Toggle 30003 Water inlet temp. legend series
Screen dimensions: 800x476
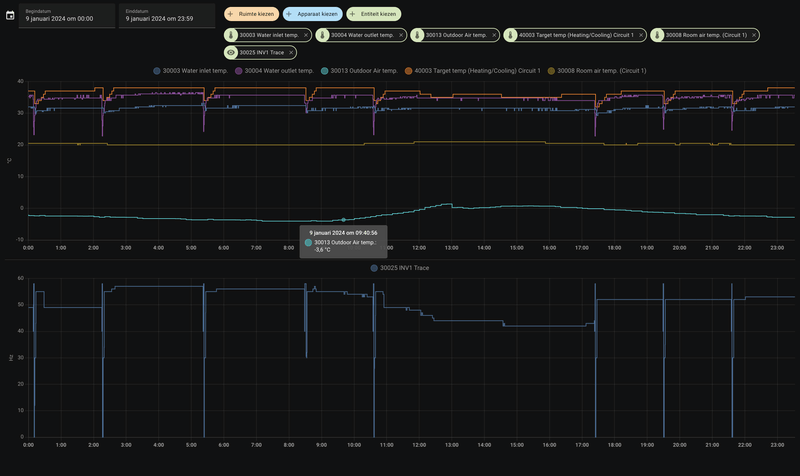pos(190,71)
